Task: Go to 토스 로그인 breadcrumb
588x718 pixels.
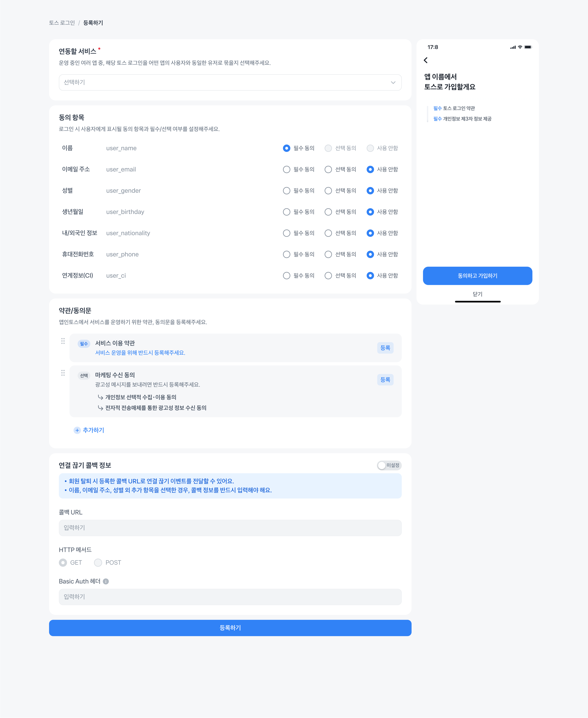Action: pos(62,23)
